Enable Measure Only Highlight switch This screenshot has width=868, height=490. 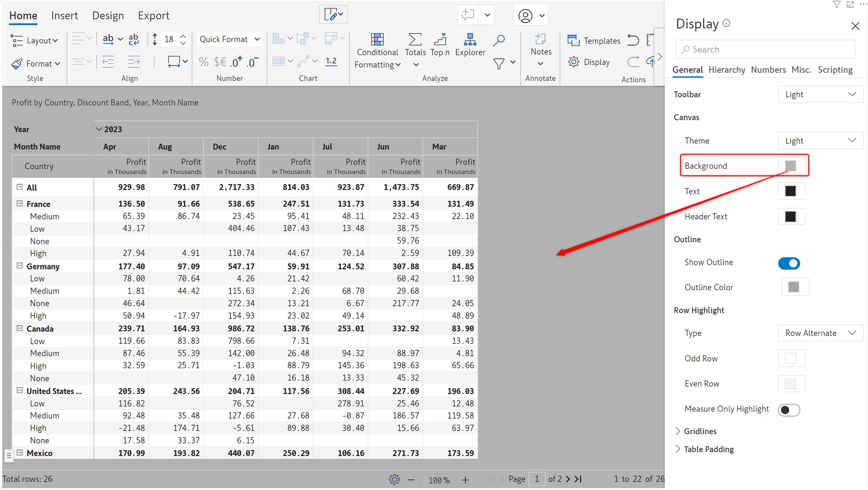coord(789,410)
